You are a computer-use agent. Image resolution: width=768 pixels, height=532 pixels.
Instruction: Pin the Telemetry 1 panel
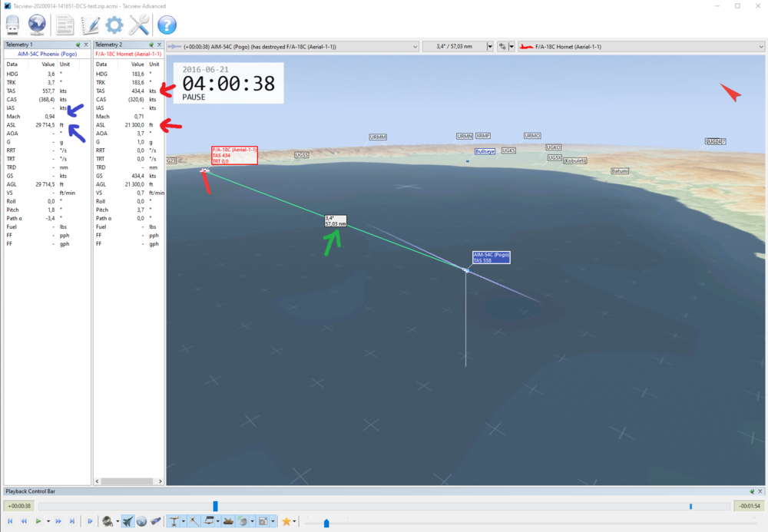[x=78, y=45]
